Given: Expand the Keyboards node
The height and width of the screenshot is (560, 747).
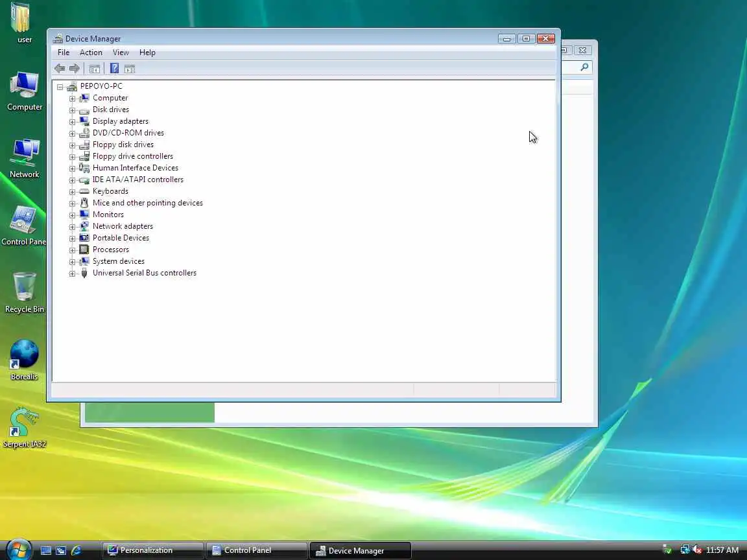Looking at the screenshot, I should tap(73, 192).
